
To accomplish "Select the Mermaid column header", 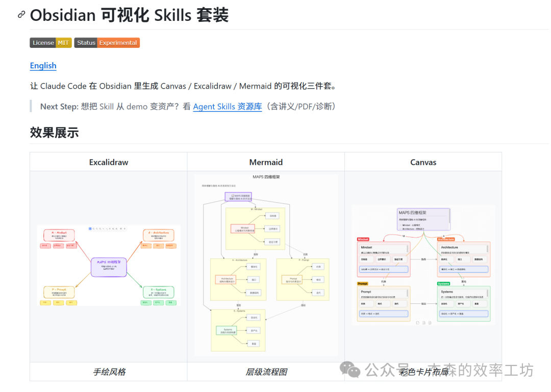I will point(266,162).
